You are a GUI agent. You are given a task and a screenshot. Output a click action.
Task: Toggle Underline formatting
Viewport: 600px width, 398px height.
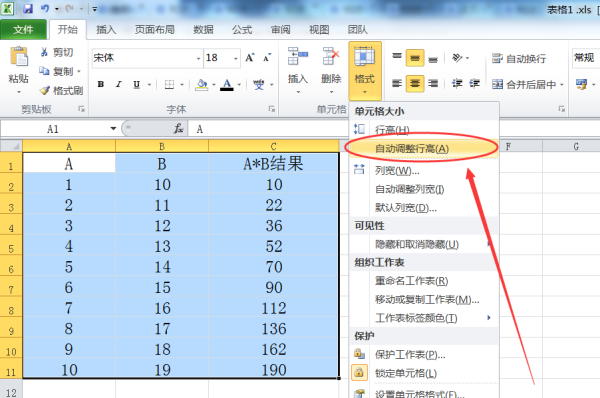(x=137, y=84)
